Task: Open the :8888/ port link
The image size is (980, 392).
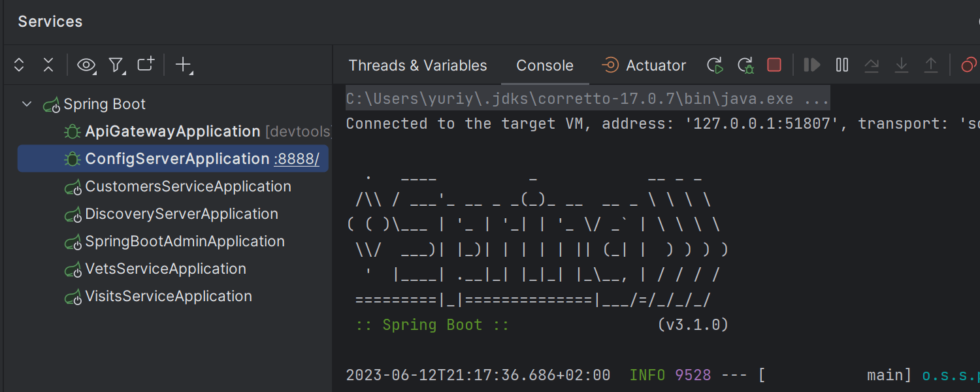Action: (297, 159)
